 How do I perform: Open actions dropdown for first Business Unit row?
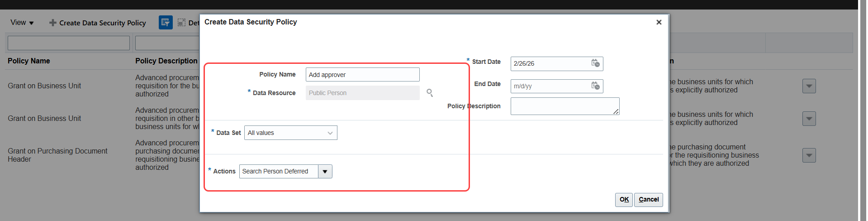click(x=809, y=86)
